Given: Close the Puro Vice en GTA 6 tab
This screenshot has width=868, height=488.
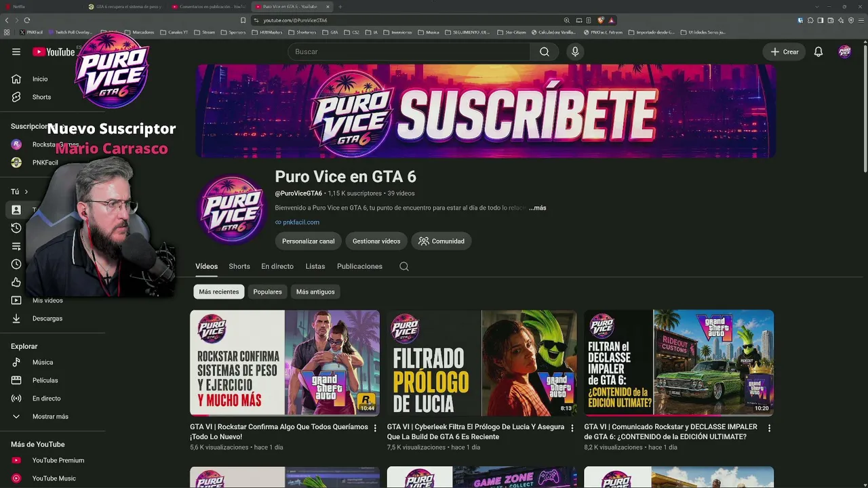Looking at the screenshot, I should pyautogui.click(x=328, y=7).
